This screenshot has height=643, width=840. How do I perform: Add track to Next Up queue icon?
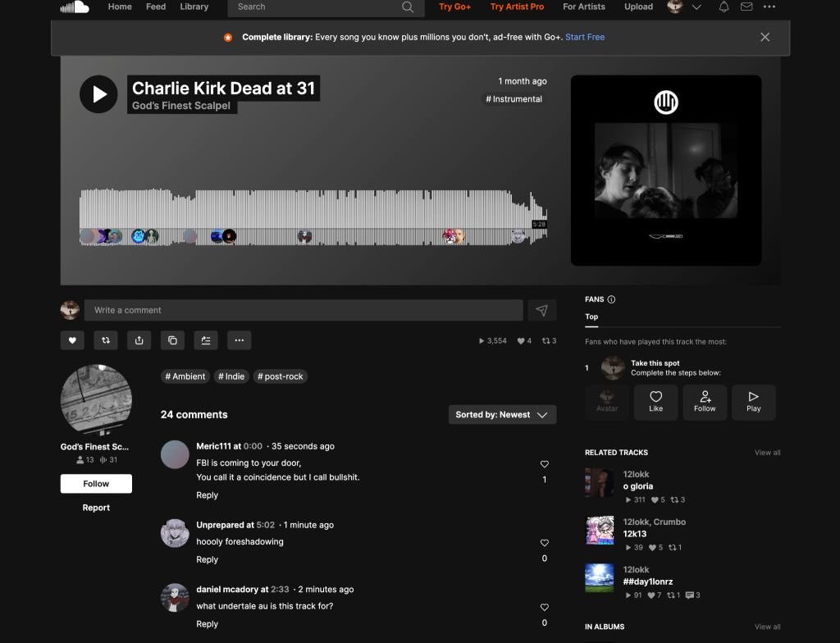click(x=206, y=340)
